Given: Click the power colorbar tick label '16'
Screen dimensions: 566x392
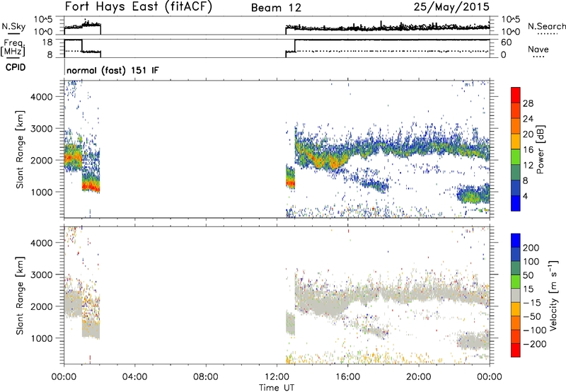Looking at the screenshot, I should tap(528, 150).
